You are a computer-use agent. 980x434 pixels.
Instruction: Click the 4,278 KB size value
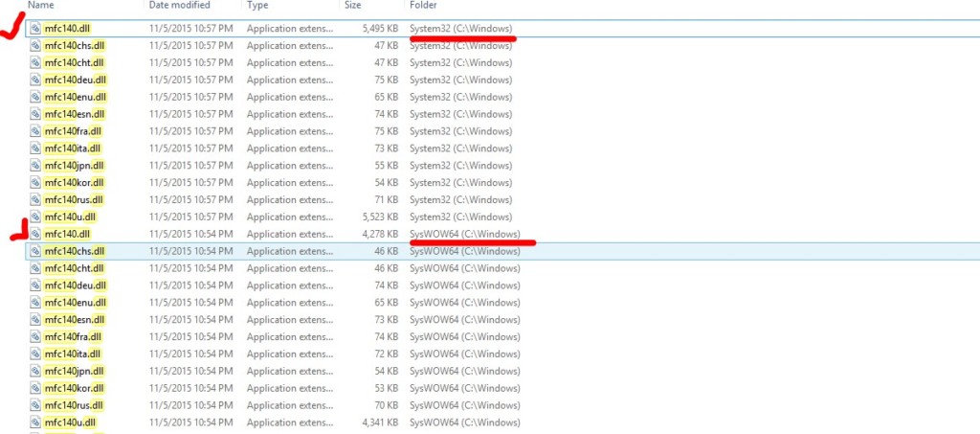[380, 234]
